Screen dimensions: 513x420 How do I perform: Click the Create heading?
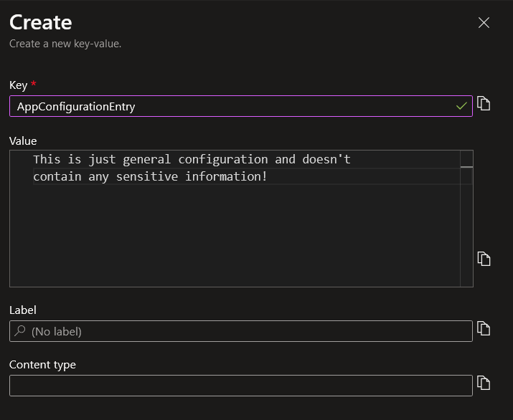tap(41, 22)
